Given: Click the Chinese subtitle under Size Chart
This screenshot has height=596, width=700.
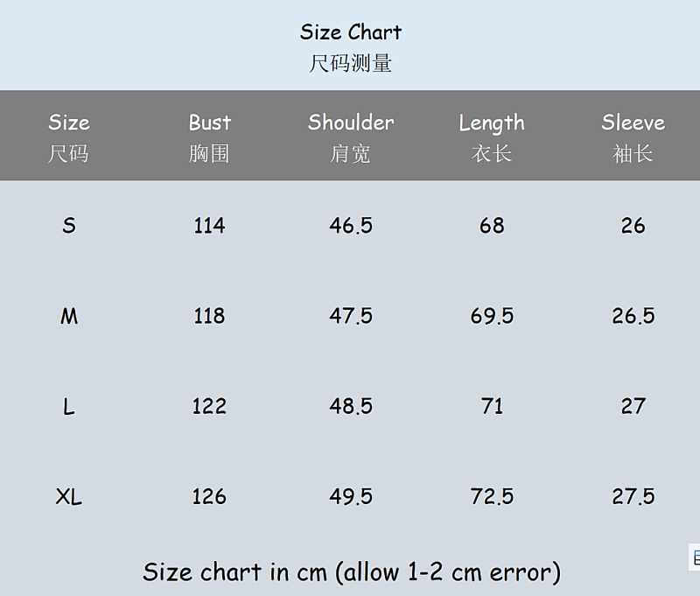Looking at the screenshot, I should pyautogui.click(x=351, y=63).
